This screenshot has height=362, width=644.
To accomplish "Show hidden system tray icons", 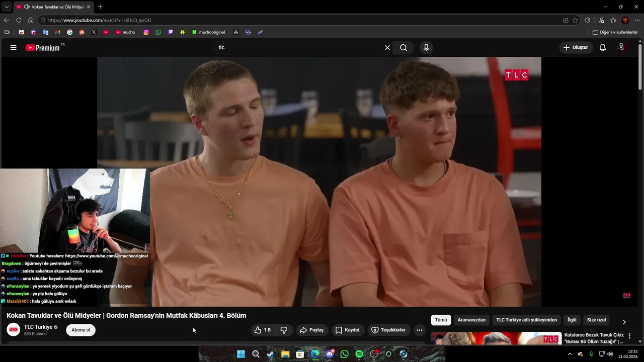I will click(x=570, y=354).
